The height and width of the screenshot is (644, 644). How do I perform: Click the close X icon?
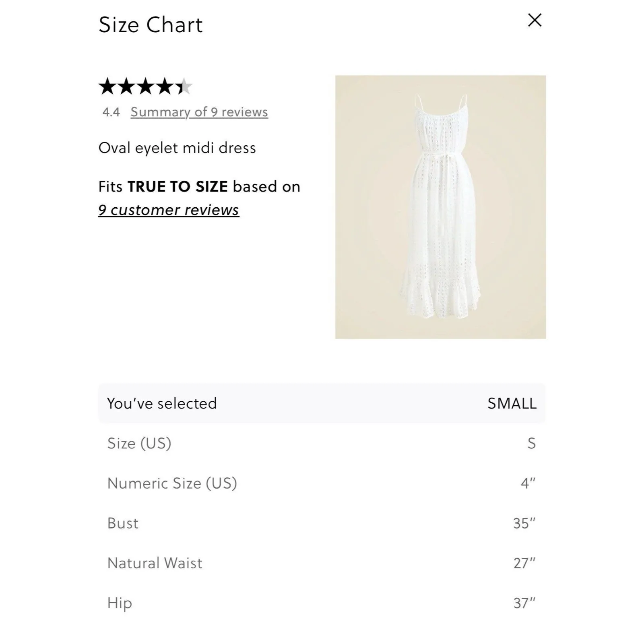[x=534, y=20]
